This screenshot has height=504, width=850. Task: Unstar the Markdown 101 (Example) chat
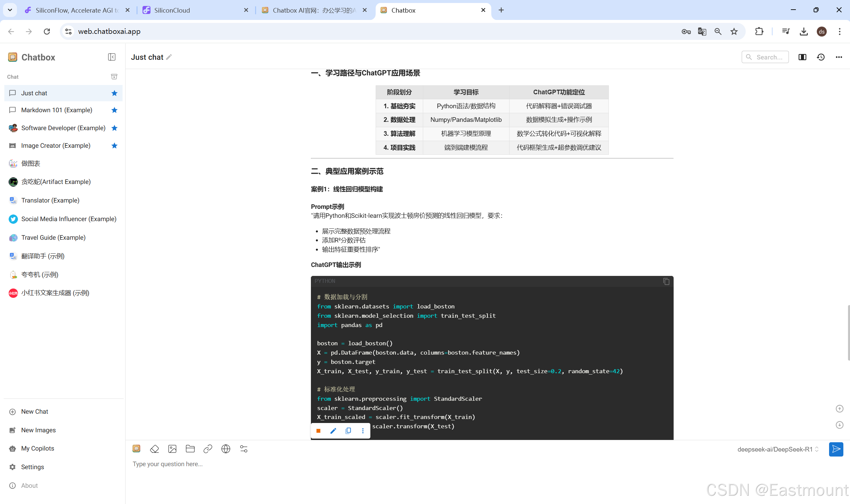click(x=114, y=110)
